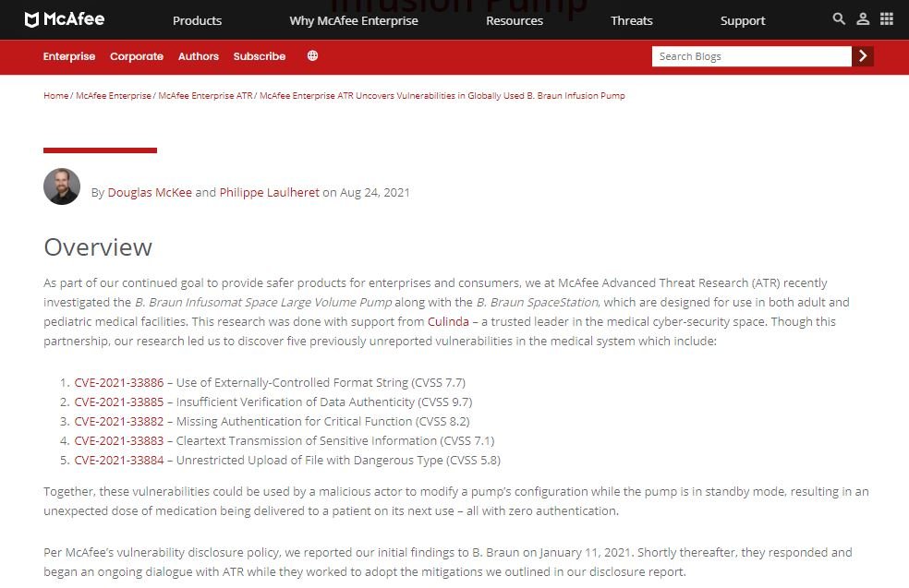Click Home breadcrumb link
909x588 pixels.
pyautogui.click(x=55, y=96)
